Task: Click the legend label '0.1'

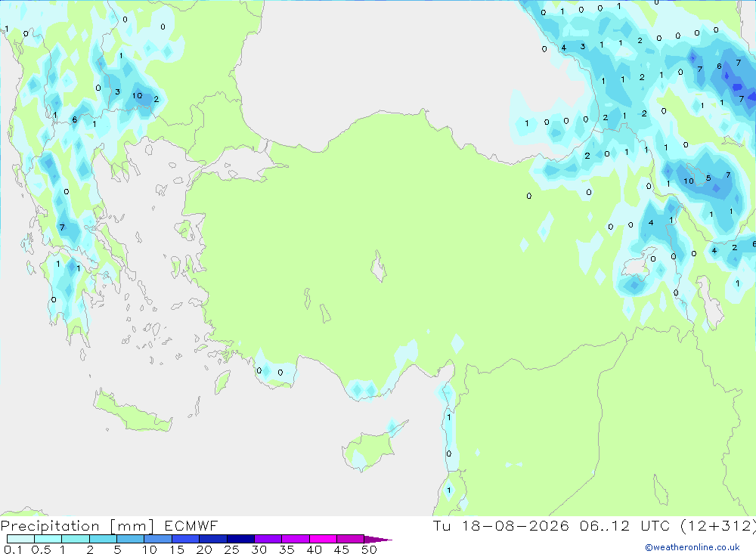Action: [x=13, y=549]
